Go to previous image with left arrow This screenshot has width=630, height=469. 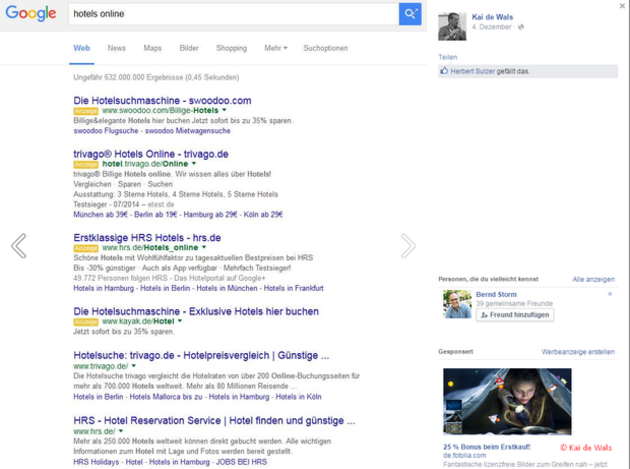18,246
